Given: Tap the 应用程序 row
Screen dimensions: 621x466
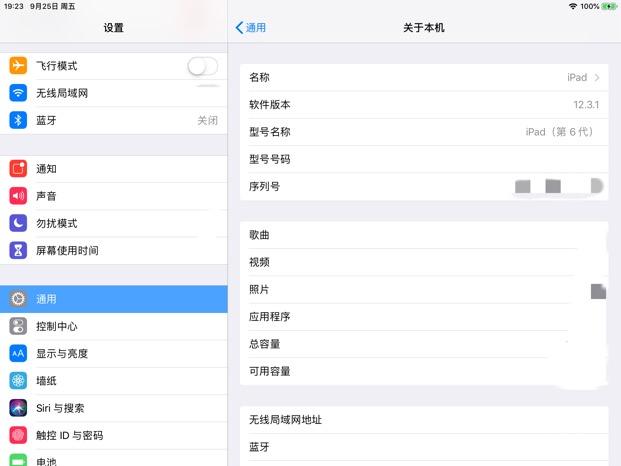Looking at the screenshot, I should [x=424, y=317].
